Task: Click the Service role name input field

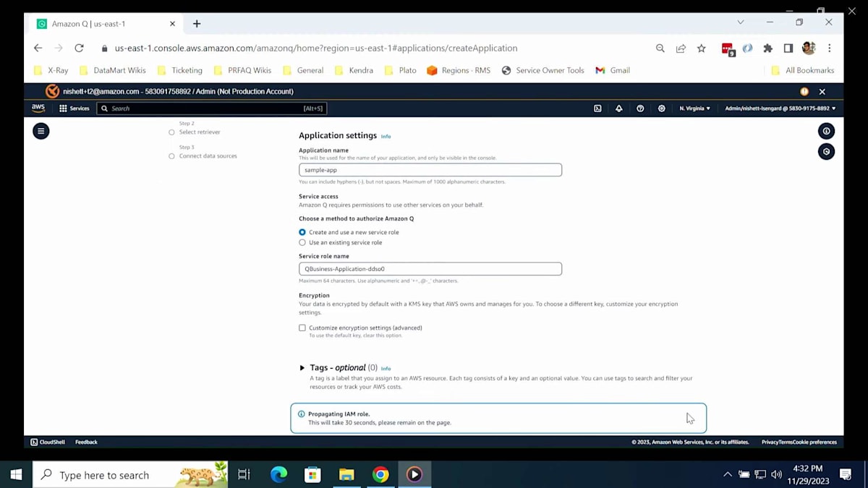Action: tap(430, 268)
